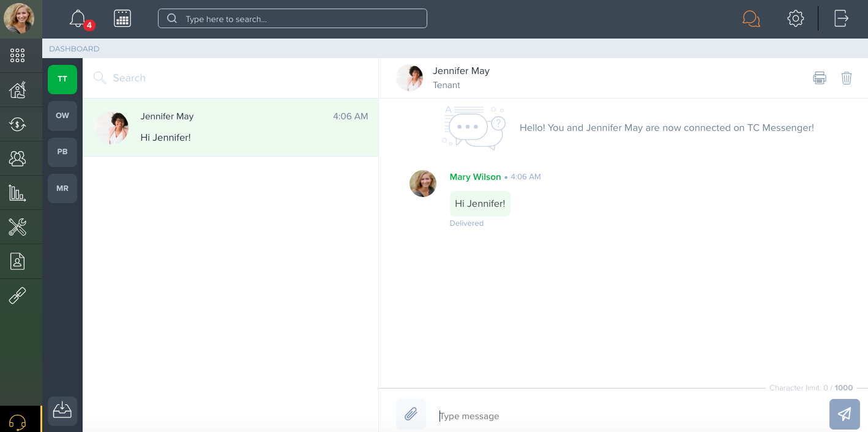This screenshot has width=868, height=432.
Task: Click the Type message input box
Action: coord(627,416)
